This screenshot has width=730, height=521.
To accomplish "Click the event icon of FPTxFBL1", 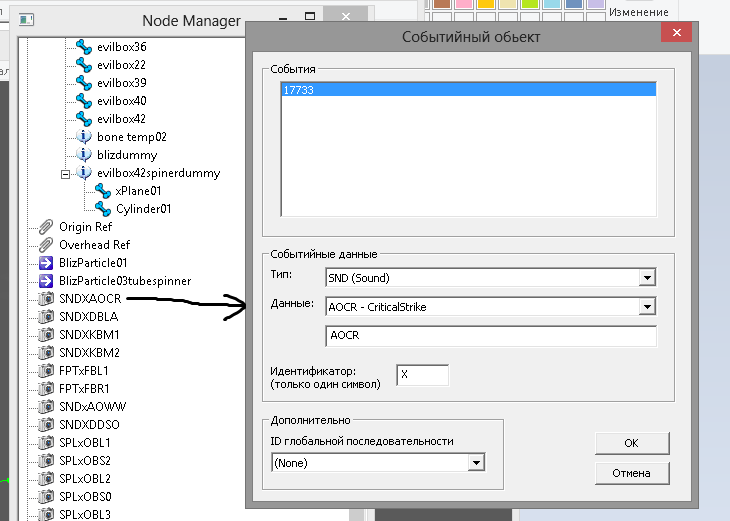I will (x=46, y=371).
